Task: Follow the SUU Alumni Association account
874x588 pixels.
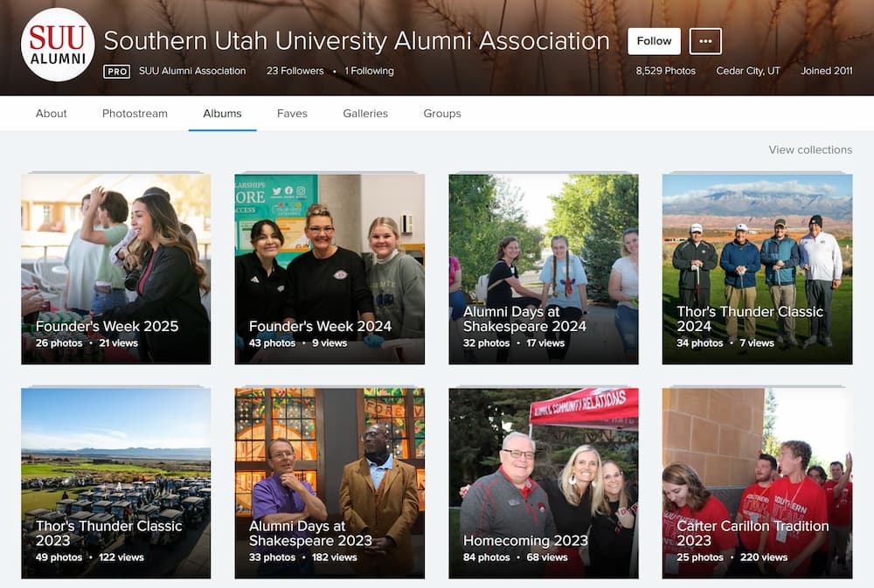Action: [x=654, y=41]
